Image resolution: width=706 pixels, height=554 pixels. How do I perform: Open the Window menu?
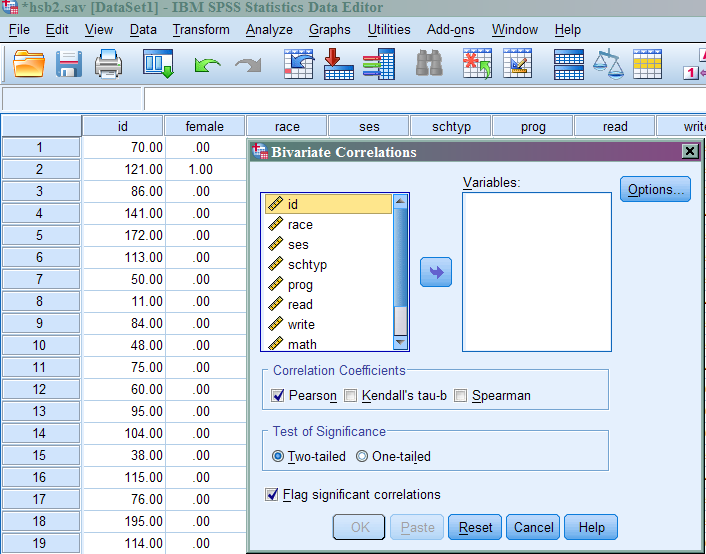[x=515, y=30]
